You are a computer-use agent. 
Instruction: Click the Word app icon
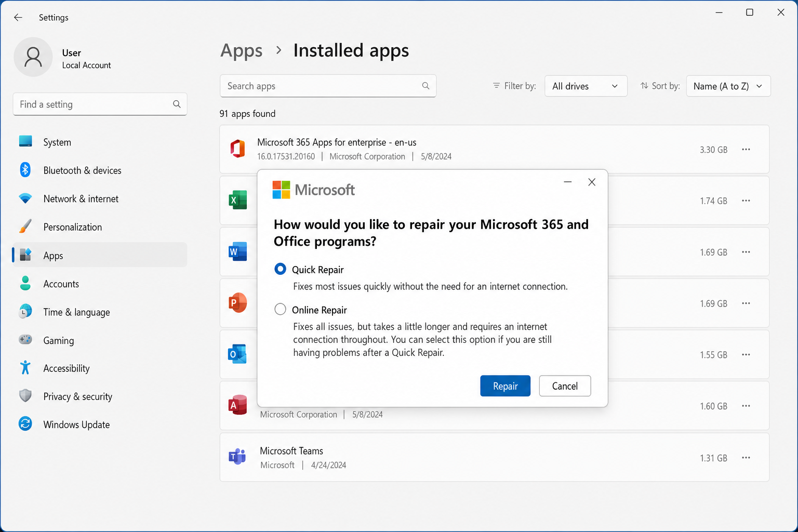click(x=238, y=251)
